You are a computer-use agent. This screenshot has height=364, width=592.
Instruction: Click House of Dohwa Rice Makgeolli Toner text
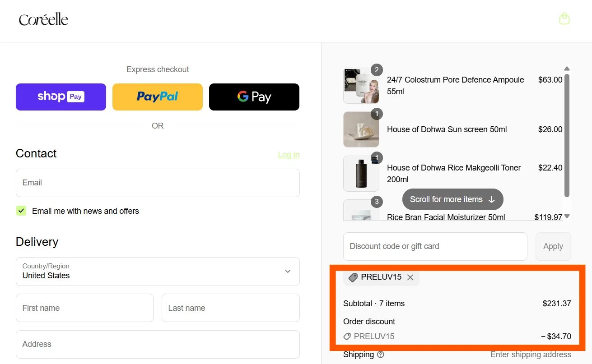tap(454, 174)
